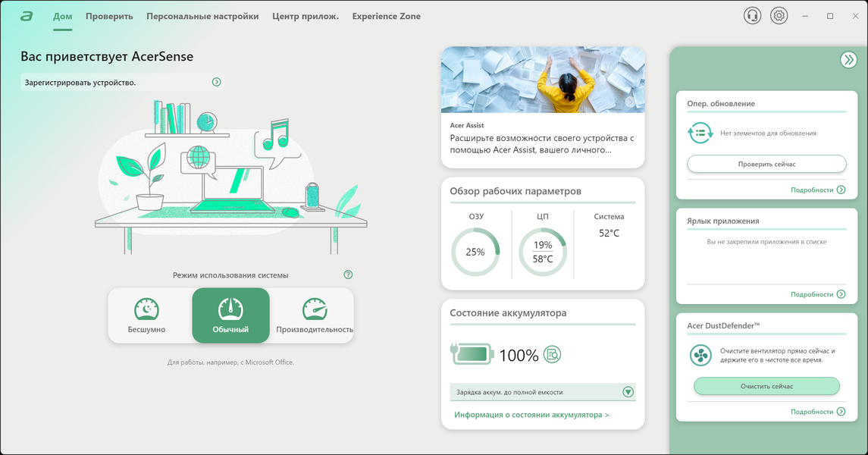Collapse the right side panel with double-arrow icon
The image size is (868, 455).
848,59
